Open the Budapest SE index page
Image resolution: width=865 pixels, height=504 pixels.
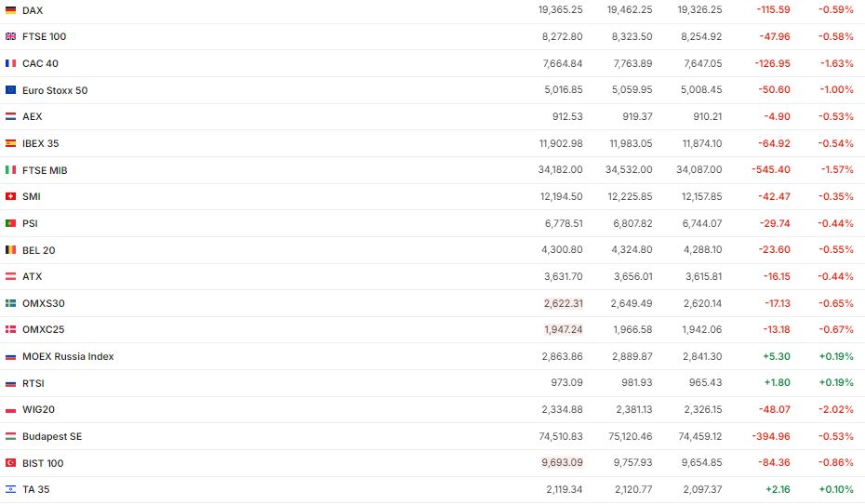coord(52,436)
